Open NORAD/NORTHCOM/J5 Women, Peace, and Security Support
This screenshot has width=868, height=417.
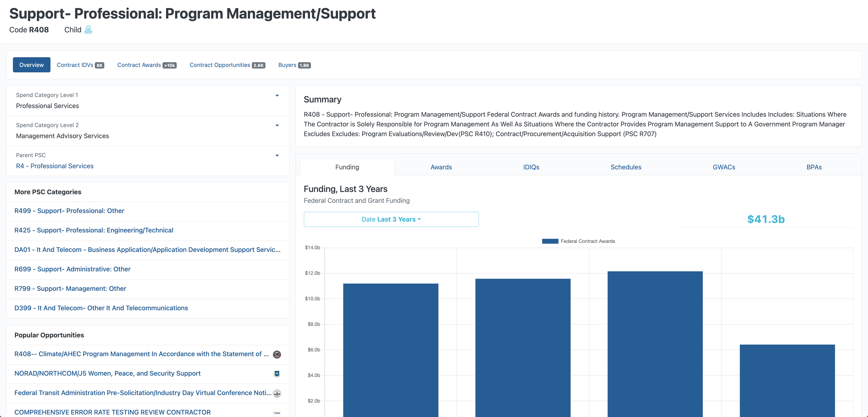[107, 374]
